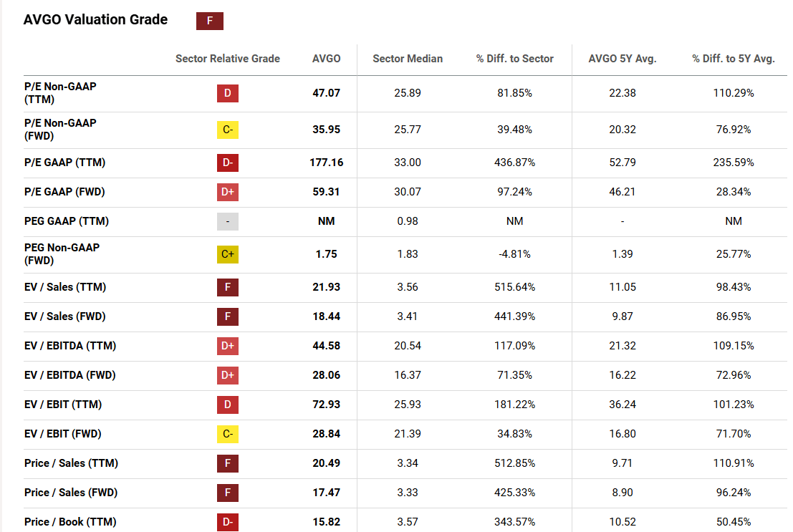Screen dimensions: 793x532
Task: Click the D- grade badge for Price / Book (TTM)
Action: click(x=228, y=522)
